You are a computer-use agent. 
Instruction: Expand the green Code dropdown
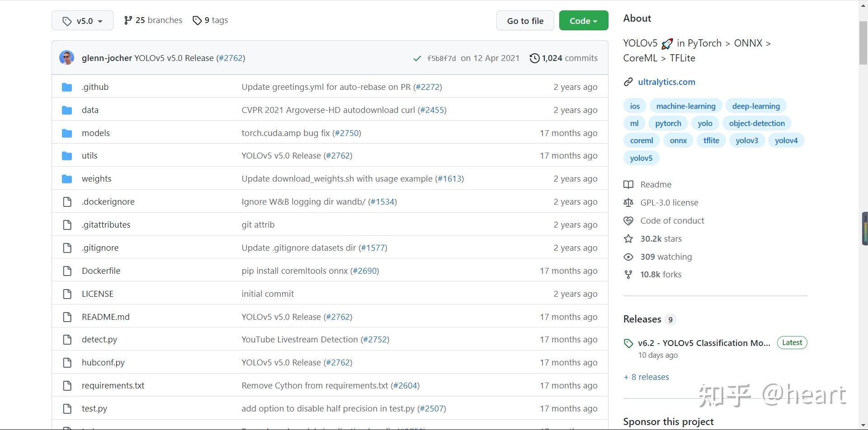(583, 21)
